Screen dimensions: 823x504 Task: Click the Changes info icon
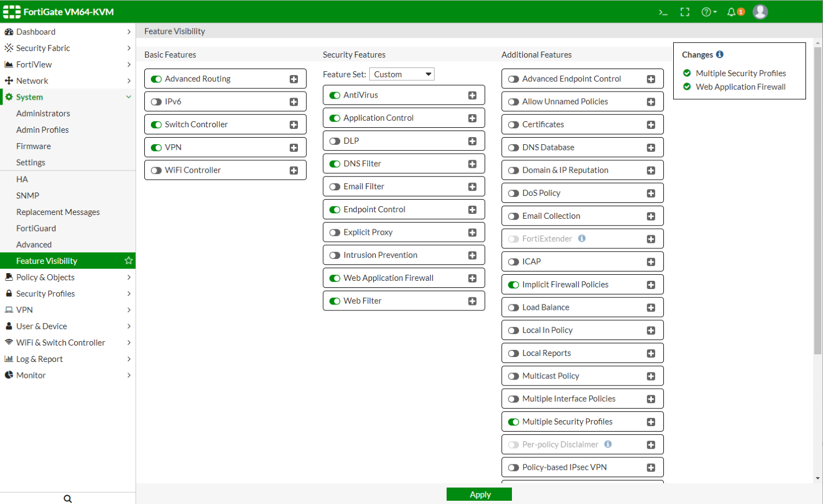[719, 54]
